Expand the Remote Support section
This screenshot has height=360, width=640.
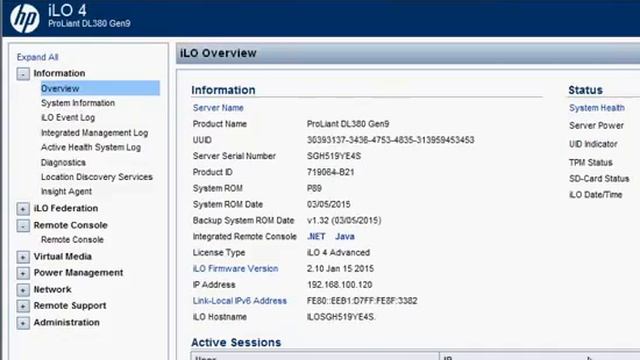23,306
